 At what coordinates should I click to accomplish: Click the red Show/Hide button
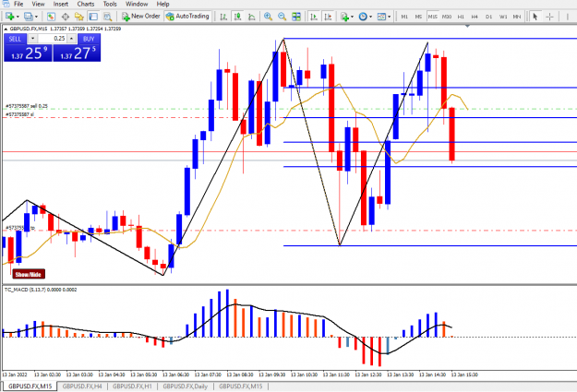[x=29, y=274]
